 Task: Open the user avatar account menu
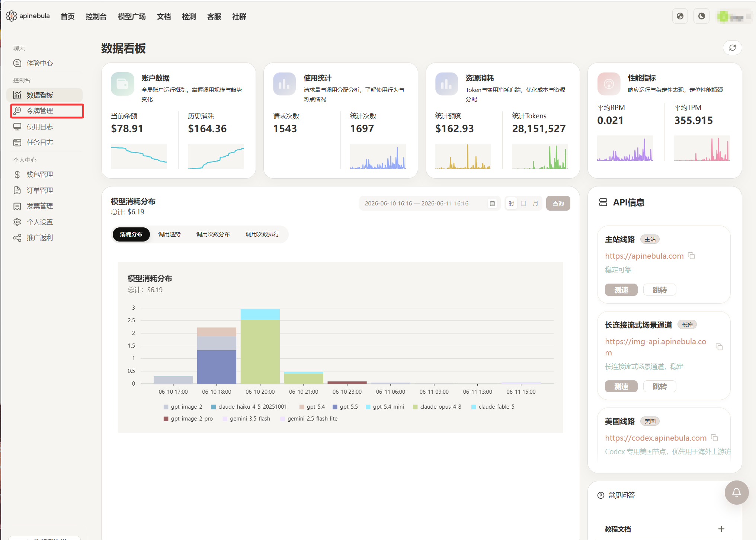tap(734, 16)
